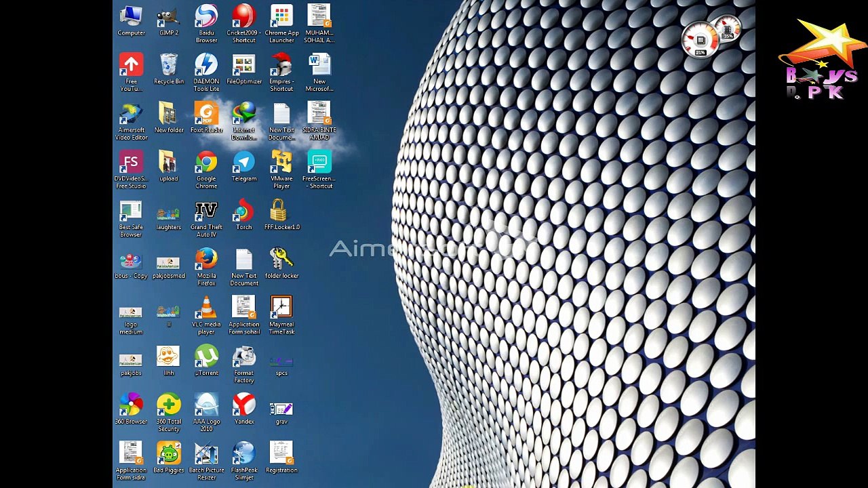The width and height of the screenshot is (868, 488).
Task: Open DVDVideoSoft Free Studio icon
Action: click(x=131, y=169)
